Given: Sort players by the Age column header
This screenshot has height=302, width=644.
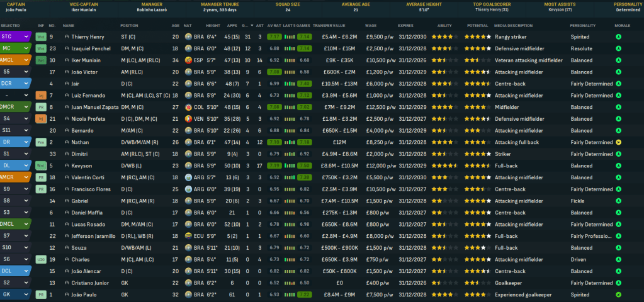Looking at the screenshot, I should tap(176, 25).
